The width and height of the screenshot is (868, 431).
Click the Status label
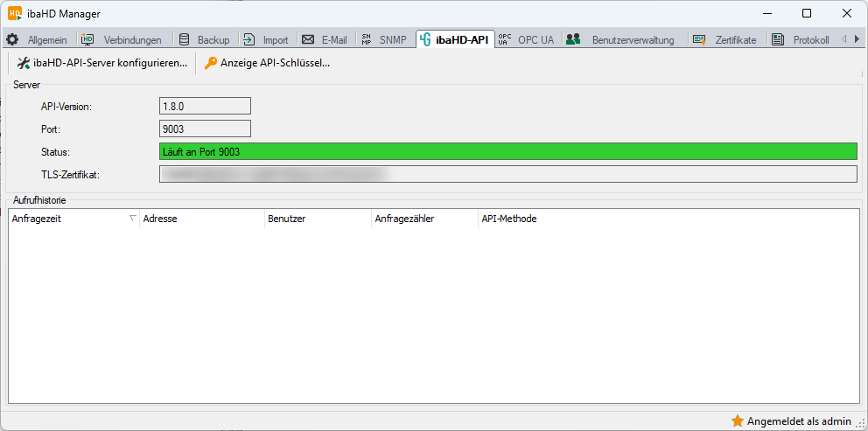54,152
